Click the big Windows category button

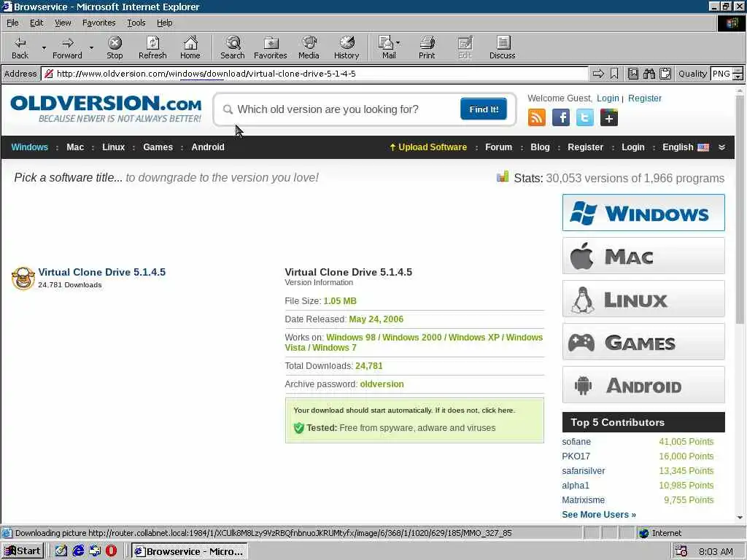click(x=643, y=212)
